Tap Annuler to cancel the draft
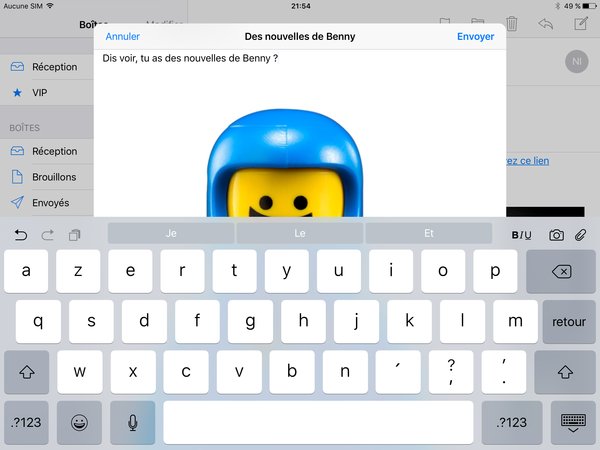 [122, 36]
